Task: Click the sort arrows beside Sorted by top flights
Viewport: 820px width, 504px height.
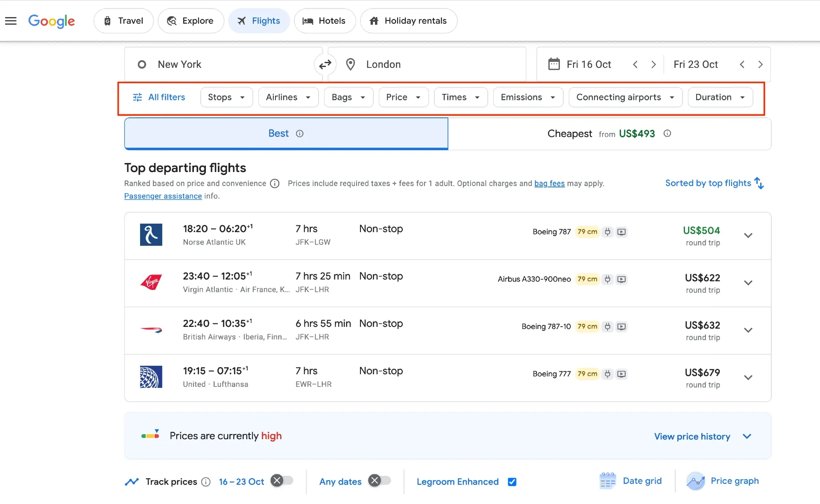Action: tap(759, 183)
